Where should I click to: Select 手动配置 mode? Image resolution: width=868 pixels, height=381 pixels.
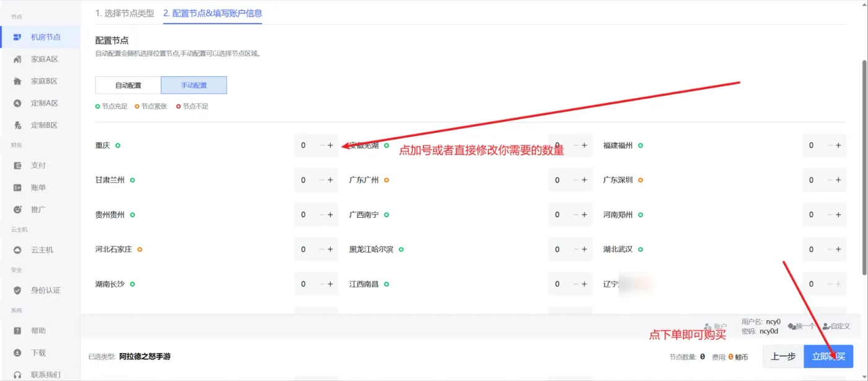pyautogui.click(x=194, y=85)
